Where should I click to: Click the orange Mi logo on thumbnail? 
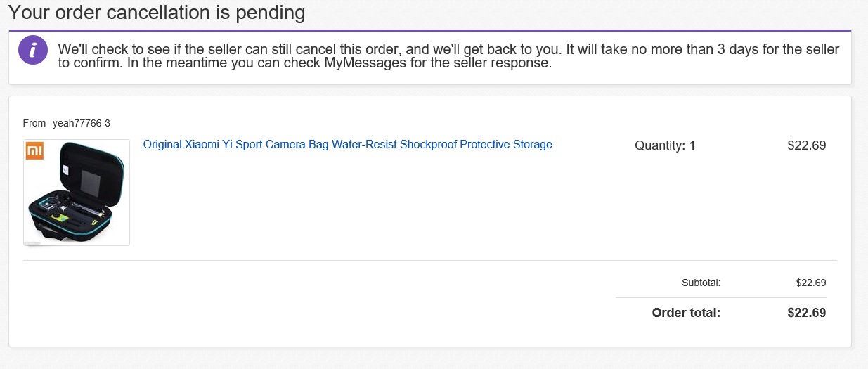coord(34,150)
